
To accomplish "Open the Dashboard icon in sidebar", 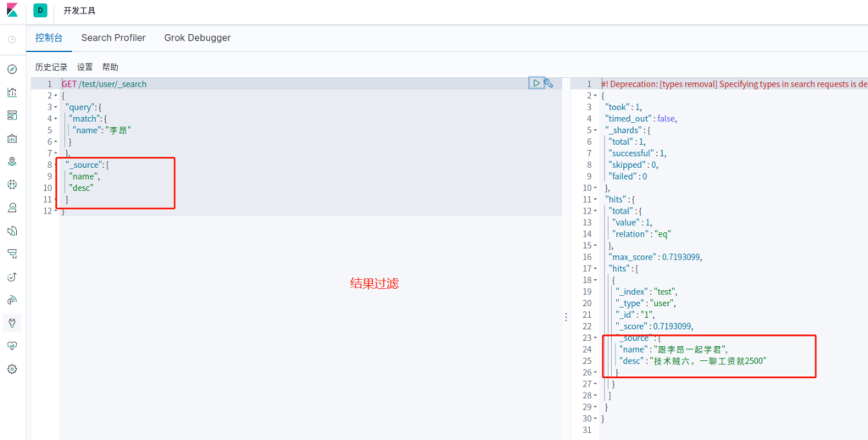I will (x=12, y=115).
